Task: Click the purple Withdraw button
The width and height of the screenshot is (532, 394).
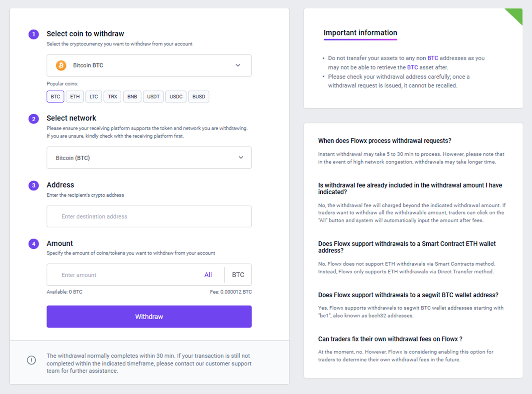Action: click(149, 317)
